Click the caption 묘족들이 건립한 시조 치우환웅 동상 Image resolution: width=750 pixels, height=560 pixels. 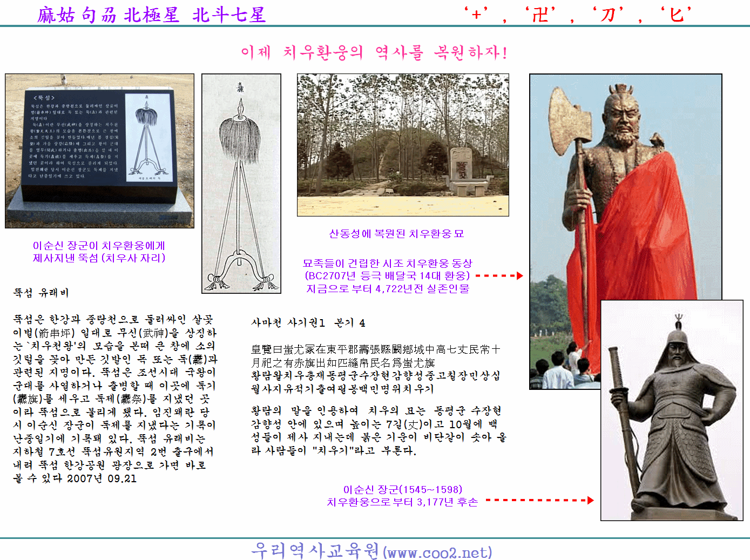coord(387,263)
